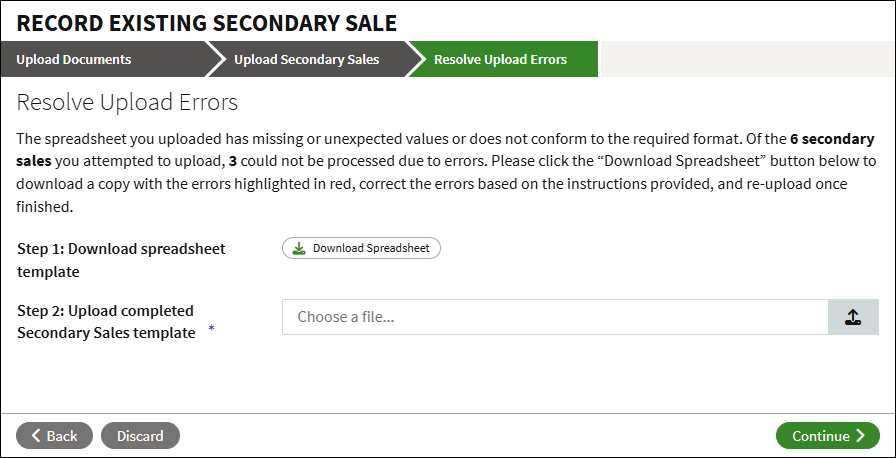Click the upload arrow icon beside file field
The height and width of the screenshot is (458, 896).
click(853, 317)
